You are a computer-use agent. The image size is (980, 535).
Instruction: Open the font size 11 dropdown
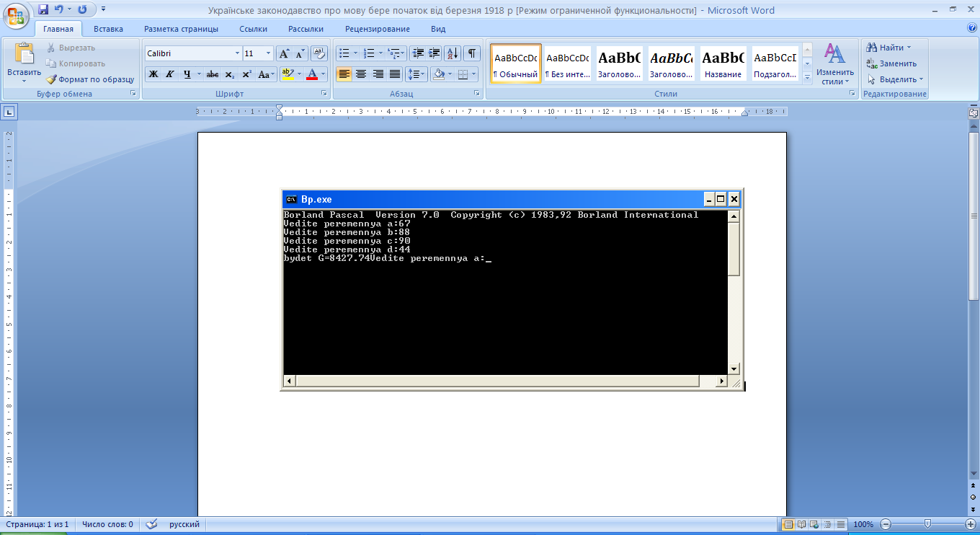pyautogui.click(x=269, y=53)
